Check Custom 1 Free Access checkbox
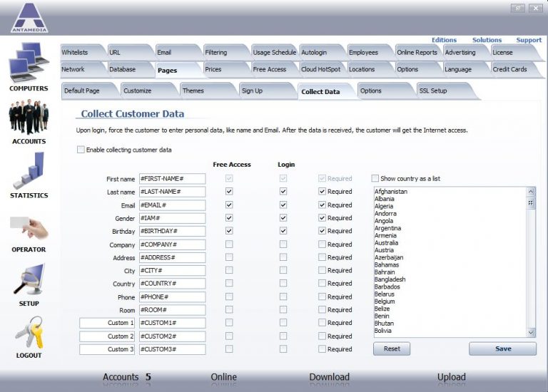Image resolution: width=548 pixels, height=392 pixels. [229, 323]
